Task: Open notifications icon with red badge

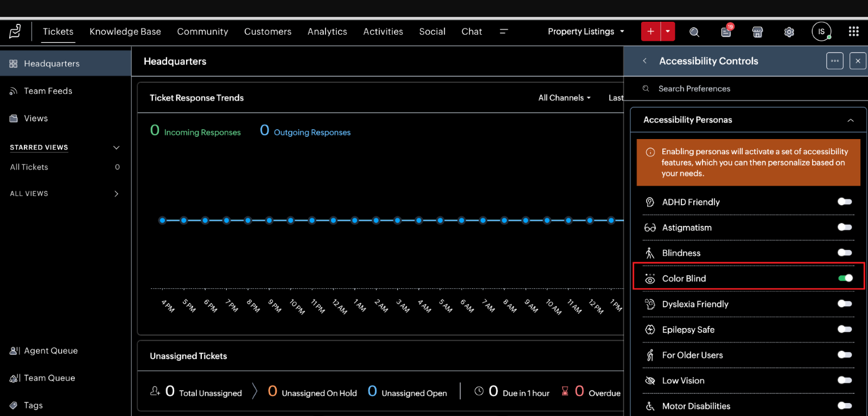Action: point(726,31)
